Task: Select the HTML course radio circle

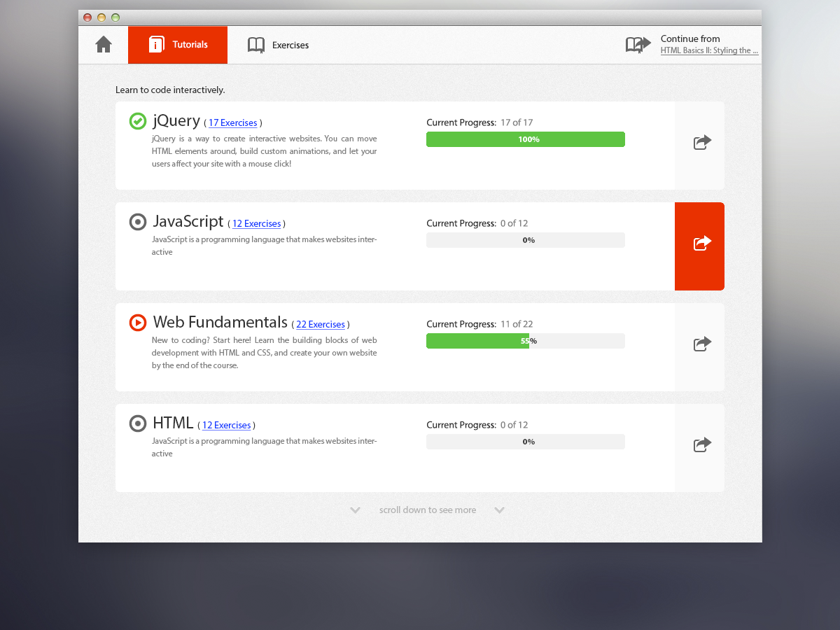Action: (x=138, y=423)
